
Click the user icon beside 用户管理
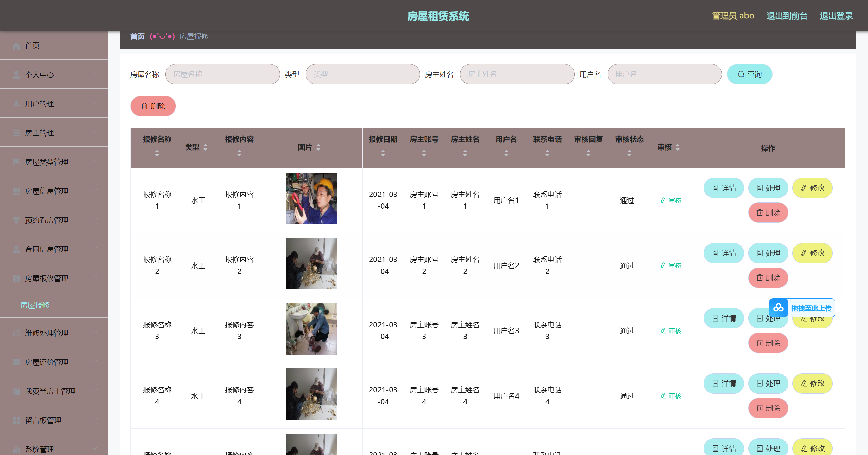pyautogui.click(x=16, y=104)
